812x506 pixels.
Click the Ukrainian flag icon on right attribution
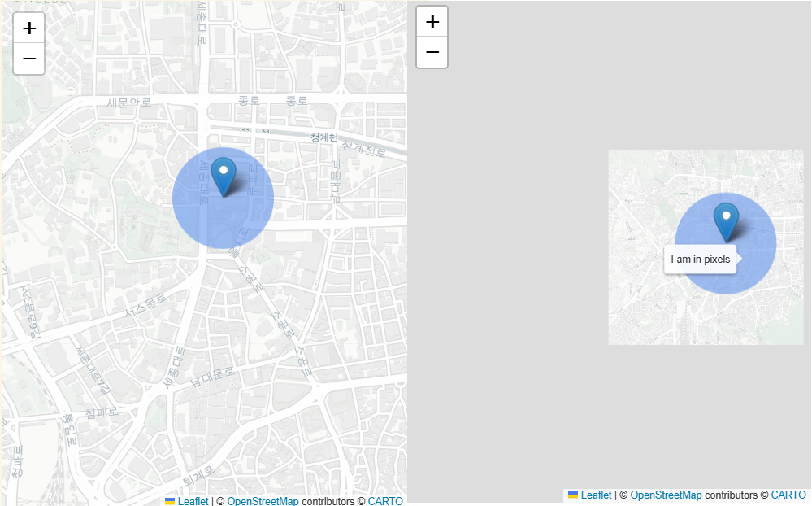click(573, 495)
